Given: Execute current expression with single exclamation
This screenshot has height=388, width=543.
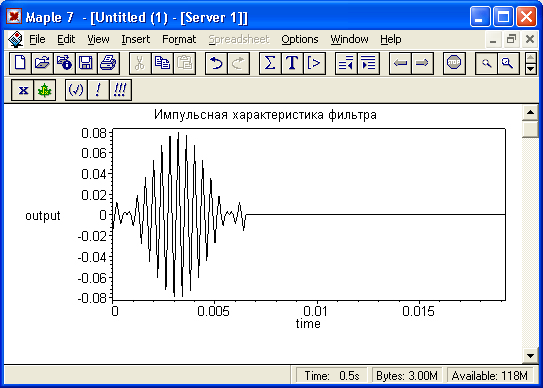Looking at the screenshot, I should click(x=98, y=90).
